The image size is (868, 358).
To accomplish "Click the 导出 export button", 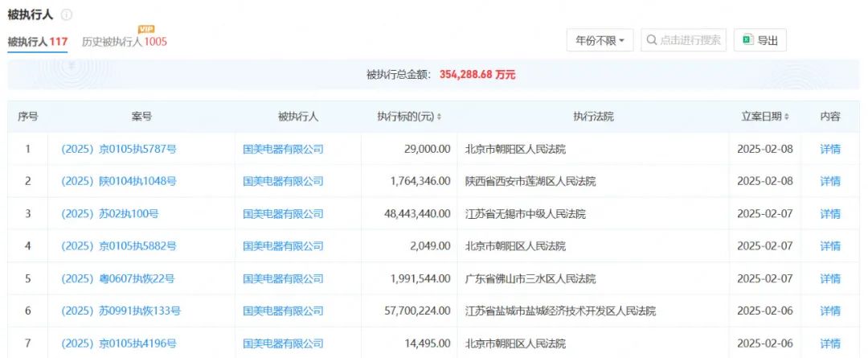I will [759, 40].
